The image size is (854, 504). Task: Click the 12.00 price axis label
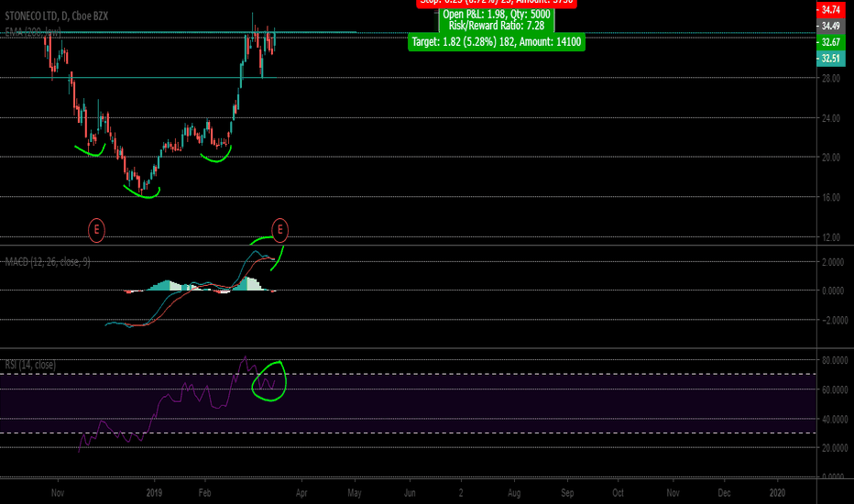[831, 237]
